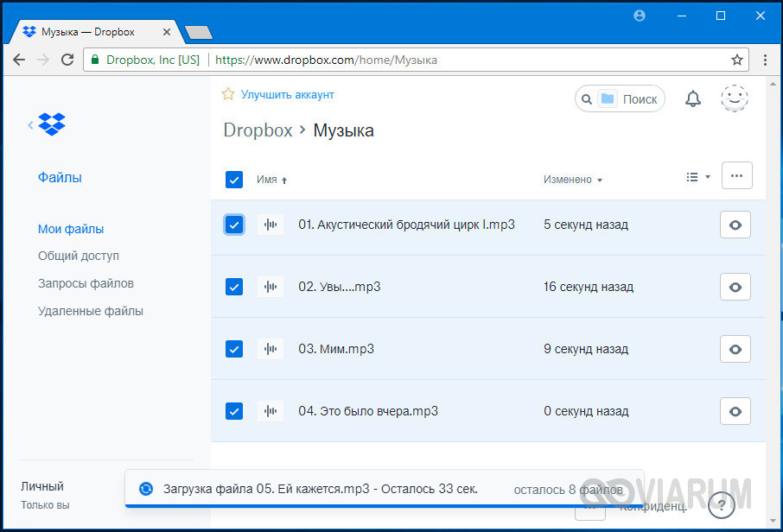This screenshot has height=532, width=783.
Task: Click the Поиск search field
Action: pos(640,99)
